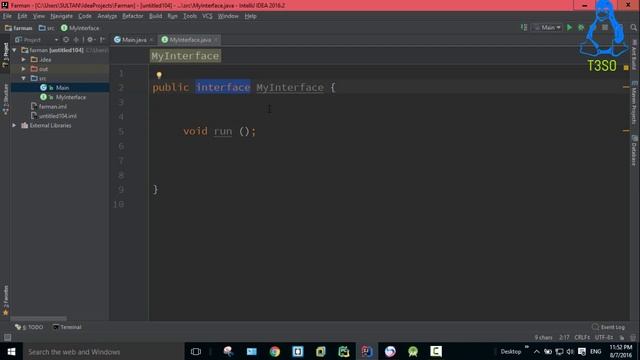Click the tool windows quick access icon
This screenshot has height=360, width=640.
coord(7,337)
